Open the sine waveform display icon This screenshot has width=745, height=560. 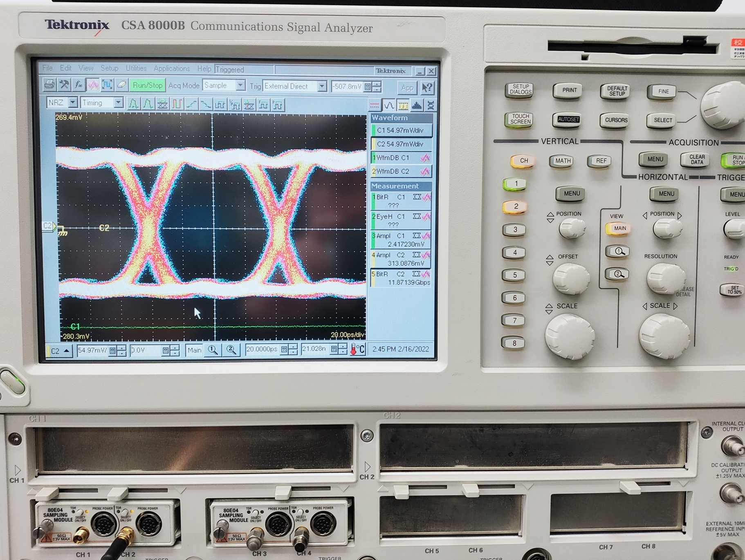[x=388, y=106]
